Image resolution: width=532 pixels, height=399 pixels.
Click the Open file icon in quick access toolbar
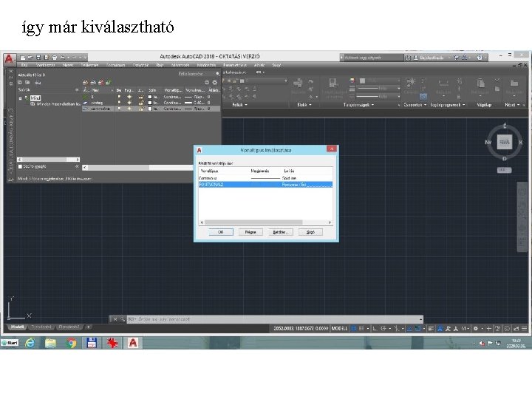pyautogui.click(x=30, y=58)
